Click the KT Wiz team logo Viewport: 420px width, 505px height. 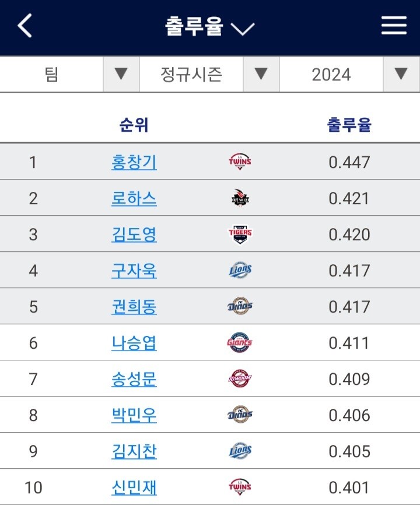240,198
